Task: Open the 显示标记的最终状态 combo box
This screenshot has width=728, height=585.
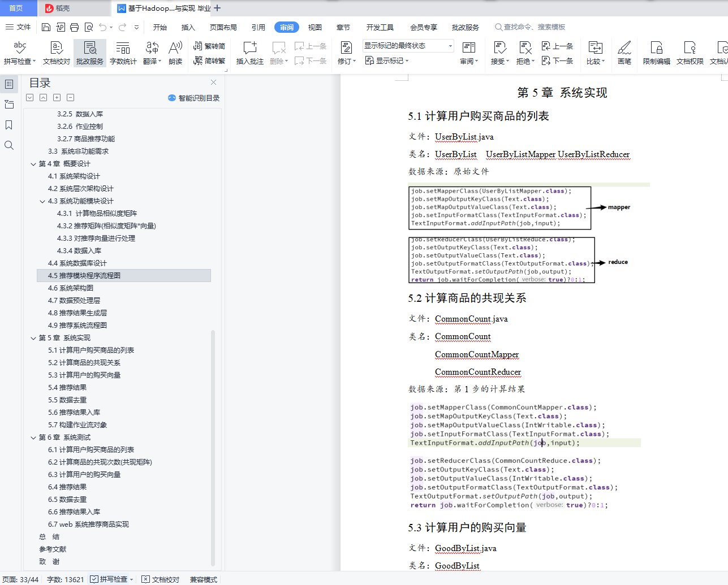Action: point(408,46)
